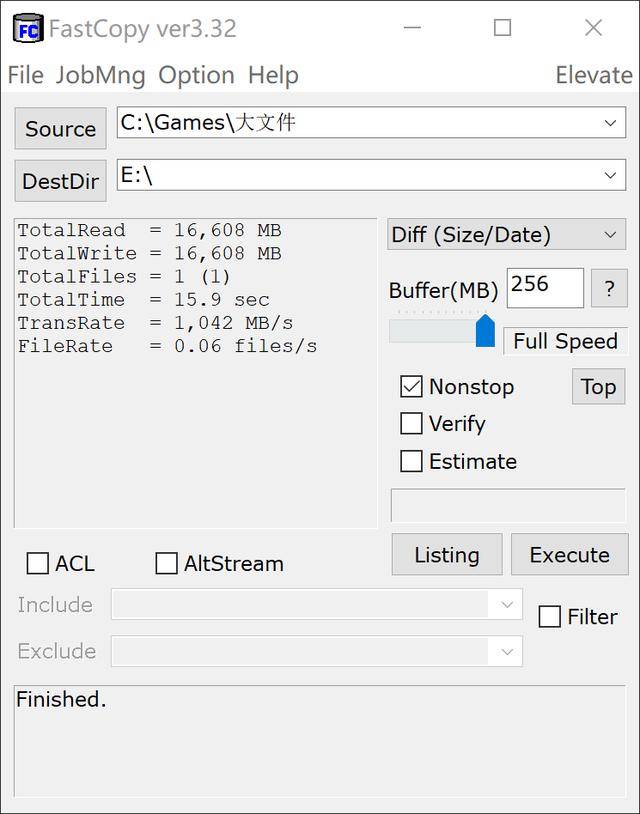Click the Execute button

(569, 554)
